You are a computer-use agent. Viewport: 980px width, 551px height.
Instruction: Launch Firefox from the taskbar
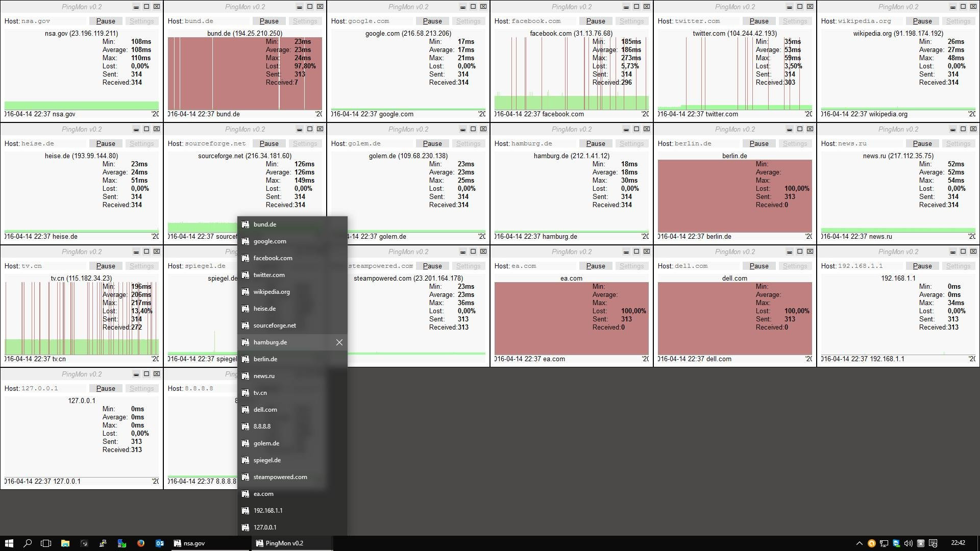pyautogui.click(x=141, y=543)
